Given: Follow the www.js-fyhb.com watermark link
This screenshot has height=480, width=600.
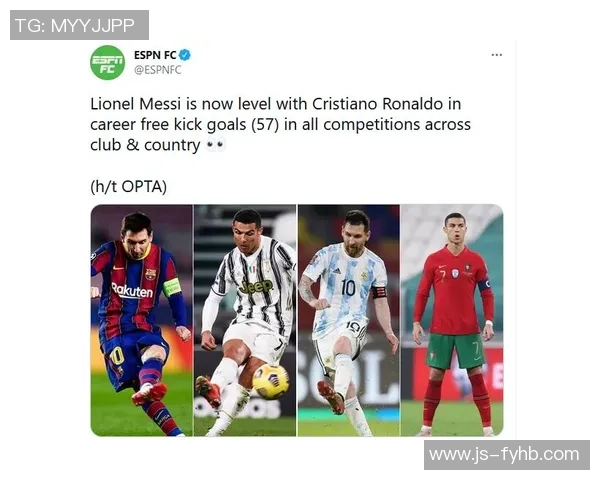Looking at the screenshot, I should point(507,455).
